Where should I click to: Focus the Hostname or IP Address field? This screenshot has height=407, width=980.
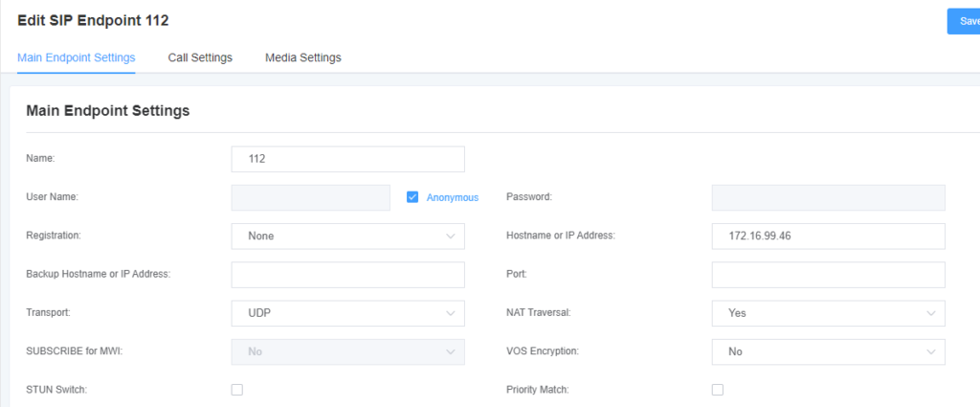pyautogui.click(x=828, y=236)
